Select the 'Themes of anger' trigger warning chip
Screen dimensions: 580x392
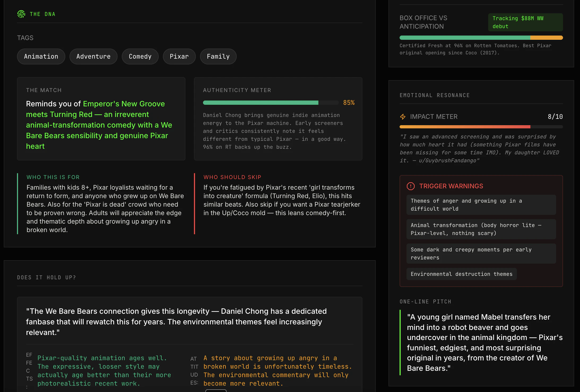(x=481, y=204)
